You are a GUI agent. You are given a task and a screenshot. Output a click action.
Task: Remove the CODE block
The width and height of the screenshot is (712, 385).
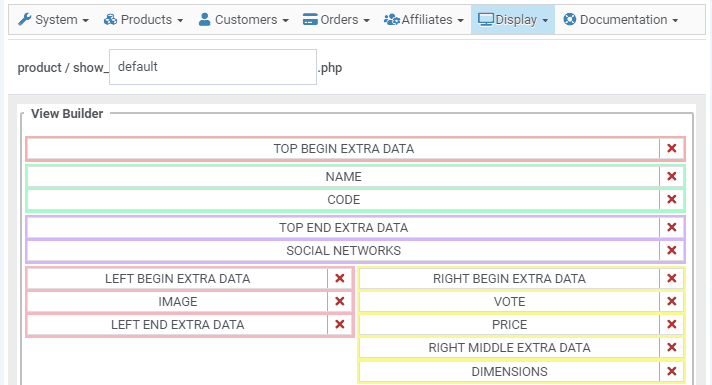672,199
